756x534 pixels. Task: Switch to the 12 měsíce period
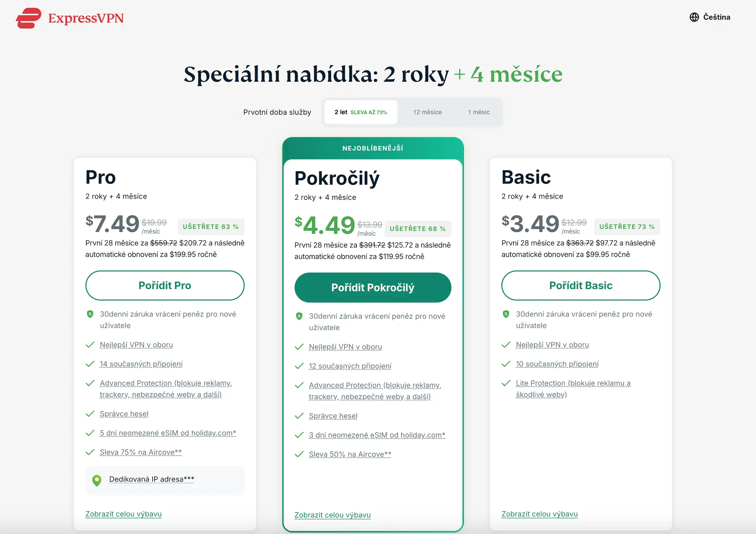pyautogui.click(x=427, y=112)
